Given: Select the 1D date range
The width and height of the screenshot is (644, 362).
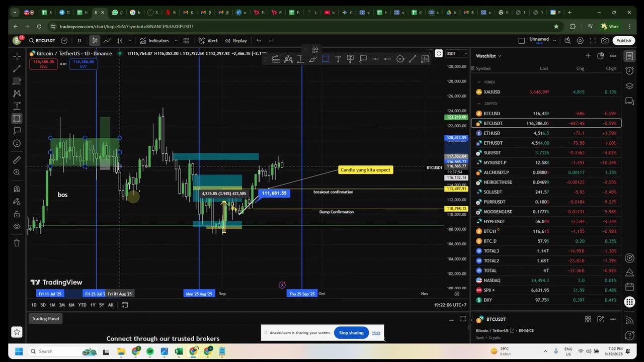Looking at the screenshot, I should pyautogui.click(x=34, y=305).
